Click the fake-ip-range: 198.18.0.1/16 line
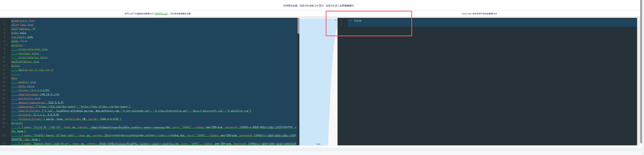This screenshot has width=644, height=155. pos(39,95)
